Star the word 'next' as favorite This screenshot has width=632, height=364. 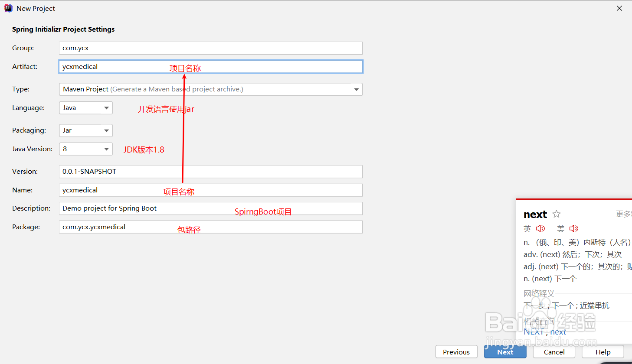pyautogui.click(x=557, y=214)
